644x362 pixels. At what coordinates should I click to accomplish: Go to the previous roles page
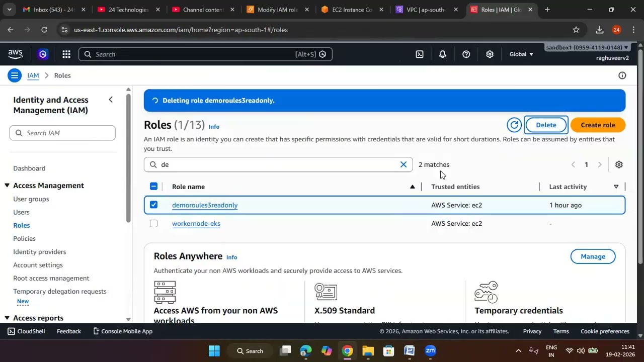[x=573, y=164]
